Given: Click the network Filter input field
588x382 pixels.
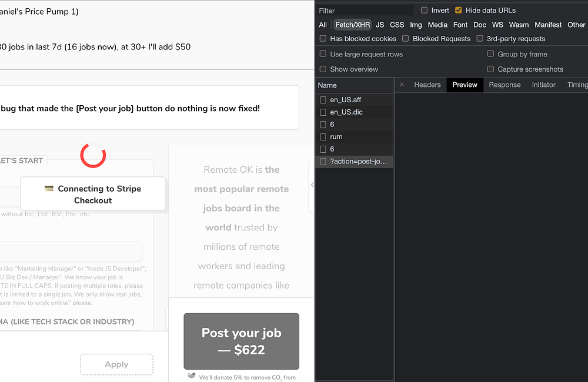Looking at the screenshot, I should coord(365,11).
